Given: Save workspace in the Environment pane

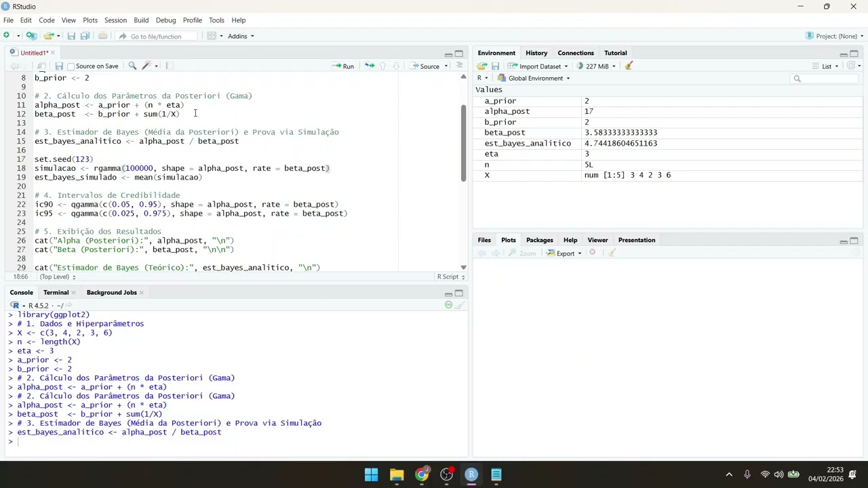Looking at the screenshot, I should tap(496, 66).
